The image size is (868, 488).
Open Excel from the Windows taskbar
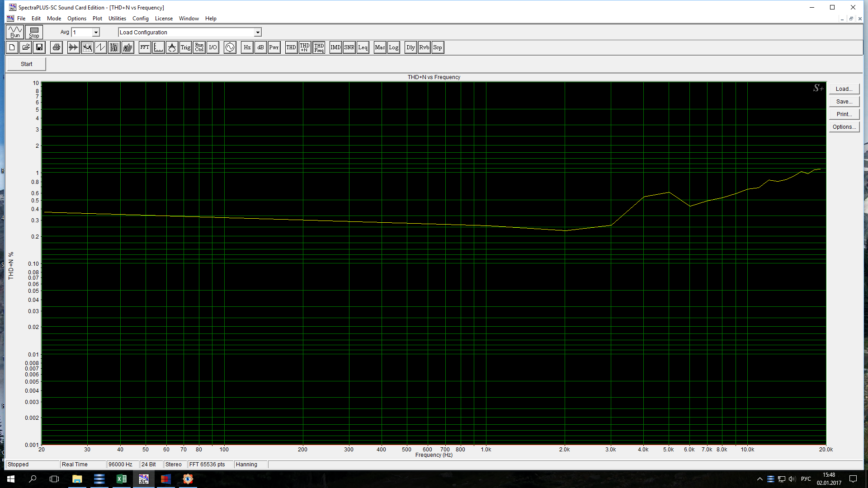pyautogui.click(x=121, y=479)
